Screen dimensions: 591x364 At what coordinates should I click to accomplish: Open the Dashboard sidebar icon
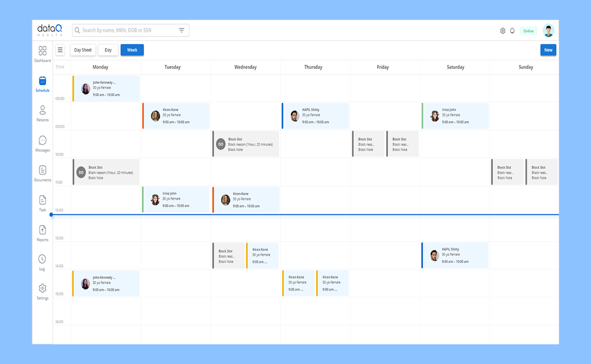[42, 51]
